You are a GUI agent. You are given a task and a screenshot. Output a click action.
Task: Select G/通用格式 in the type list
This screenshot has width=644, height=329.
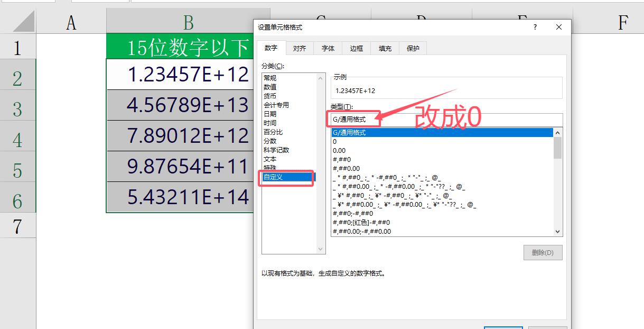(442, 133)
